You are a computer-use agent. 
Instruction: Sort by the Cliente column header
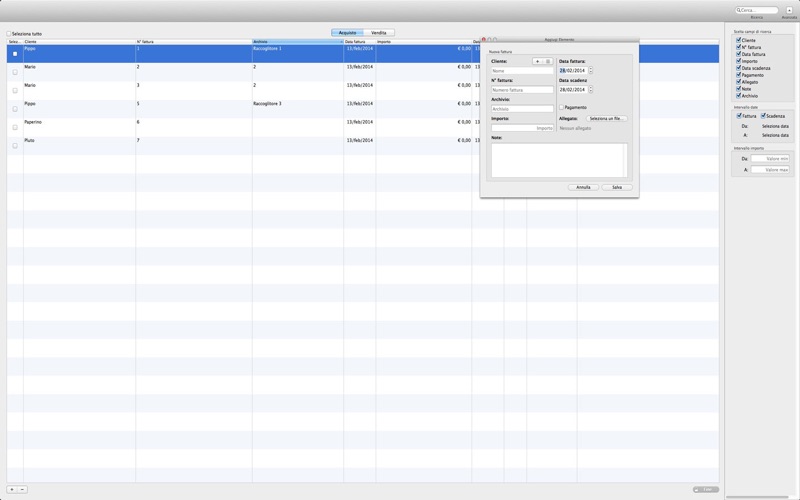coord(79,41)
